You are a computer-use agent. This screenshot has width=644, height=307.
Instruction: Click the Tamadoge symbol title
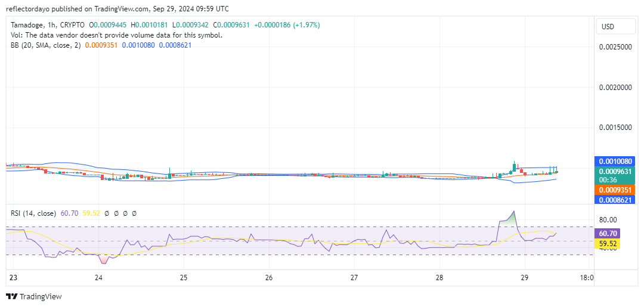(29, 26)
